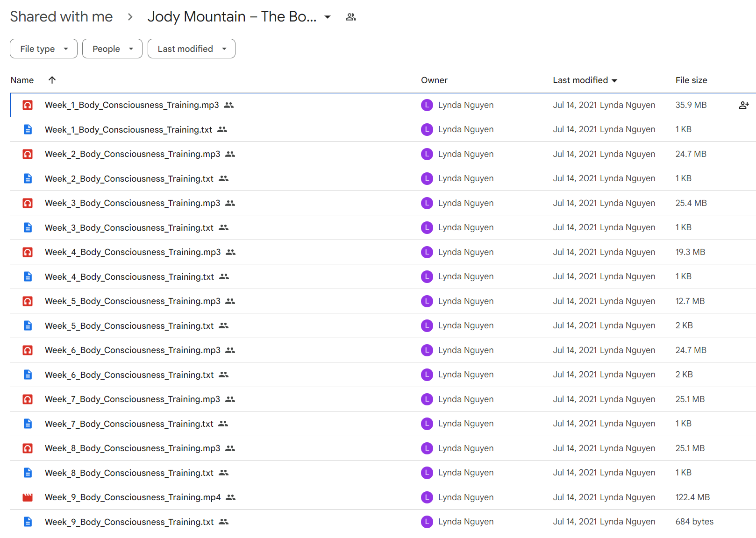Expand the Jody Mountain folder dropdown arrow
The width and height of the screenshot is (756, 538).
[328, 17]
